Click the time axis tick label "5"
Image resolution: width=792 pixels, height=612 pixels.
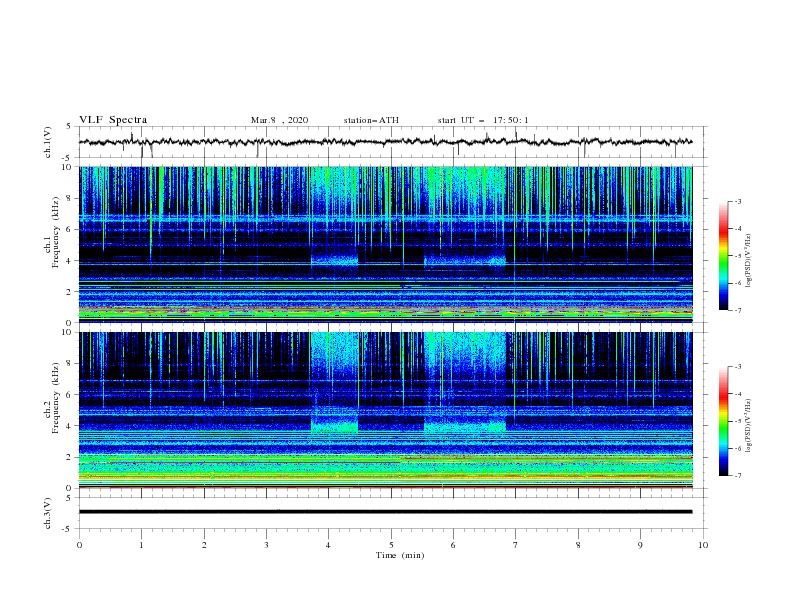[391, 545]
